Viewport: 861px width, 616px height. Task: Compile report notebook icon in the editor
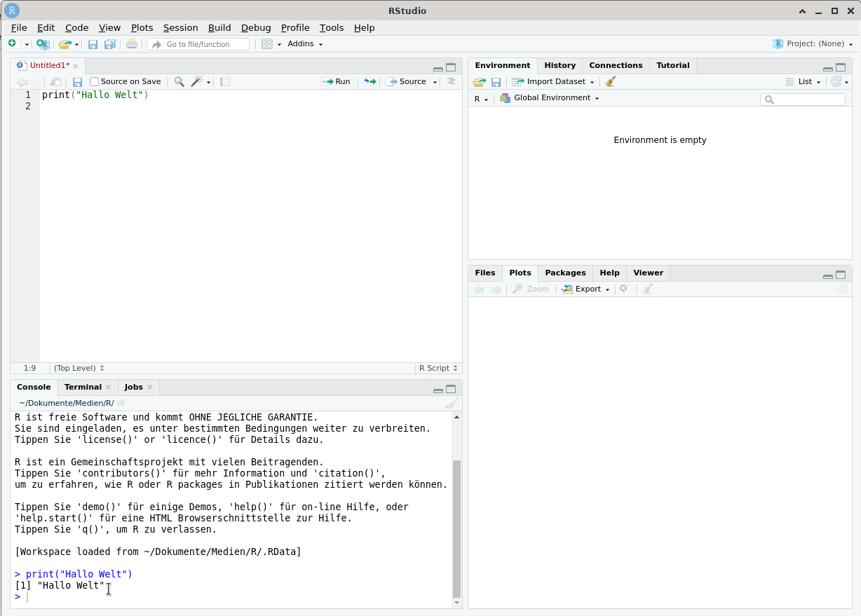(225, 82)
